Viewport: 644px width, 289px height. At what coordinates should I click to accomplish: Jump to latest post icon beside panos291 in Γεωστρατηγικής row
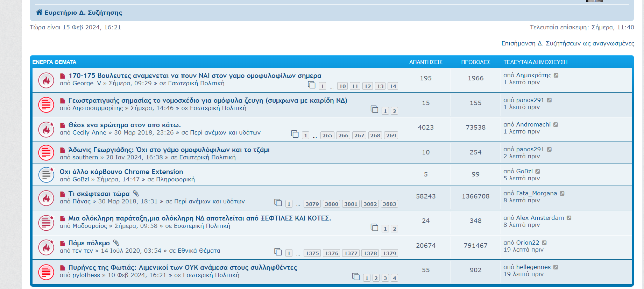point(550,100)
